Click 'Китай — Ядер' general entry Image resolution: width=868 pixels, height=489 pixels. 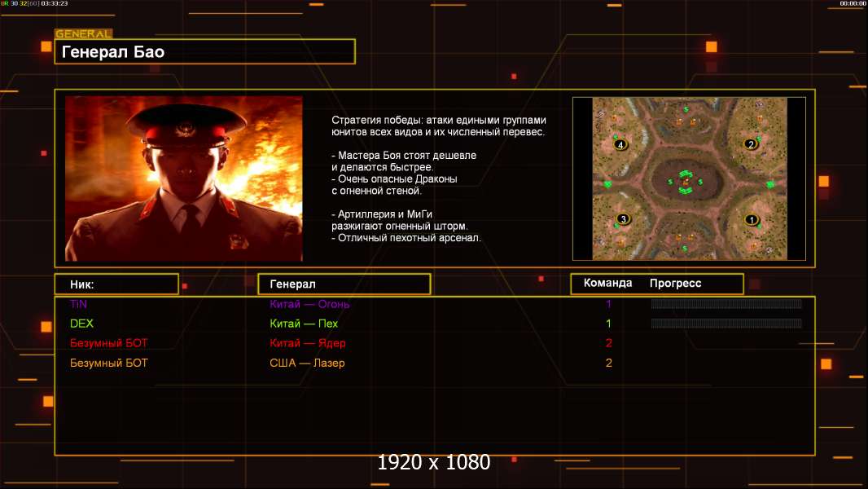(307, 343)
